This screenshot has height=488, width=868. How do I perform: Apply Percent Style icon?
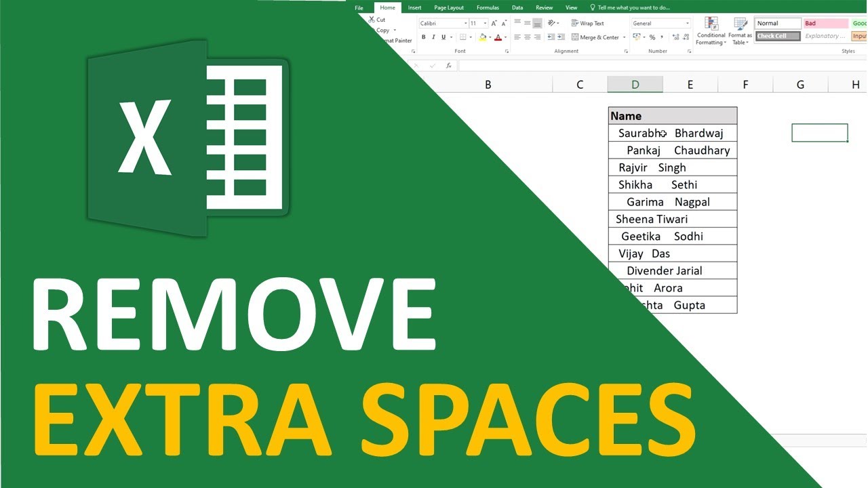click(652, 37)
